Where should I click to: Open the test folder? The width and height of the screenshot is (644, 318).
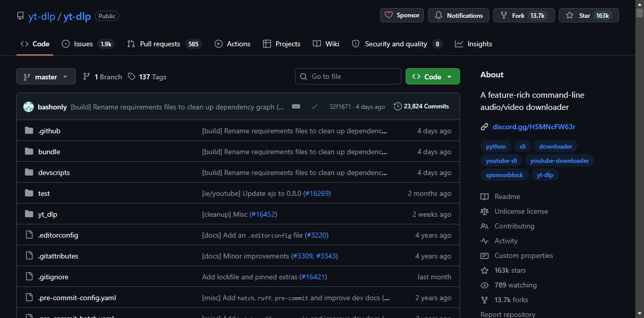44,193
